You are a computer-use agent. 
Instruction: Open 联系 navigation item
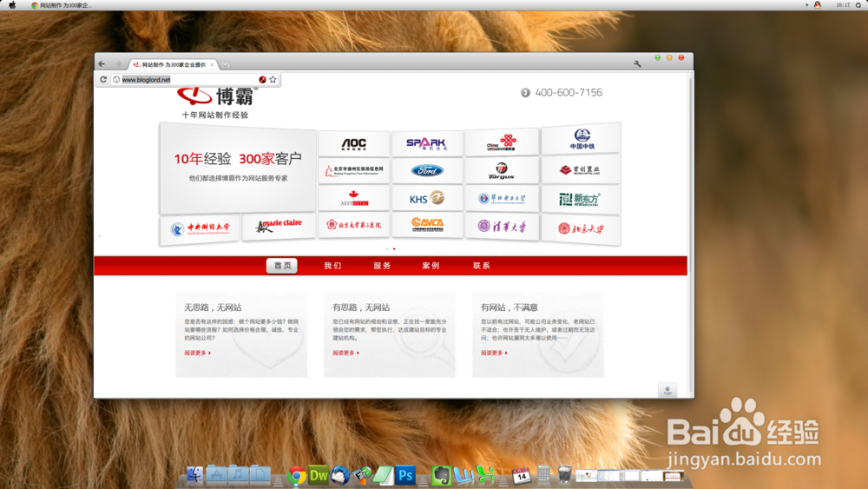click(x=481, y=266)
